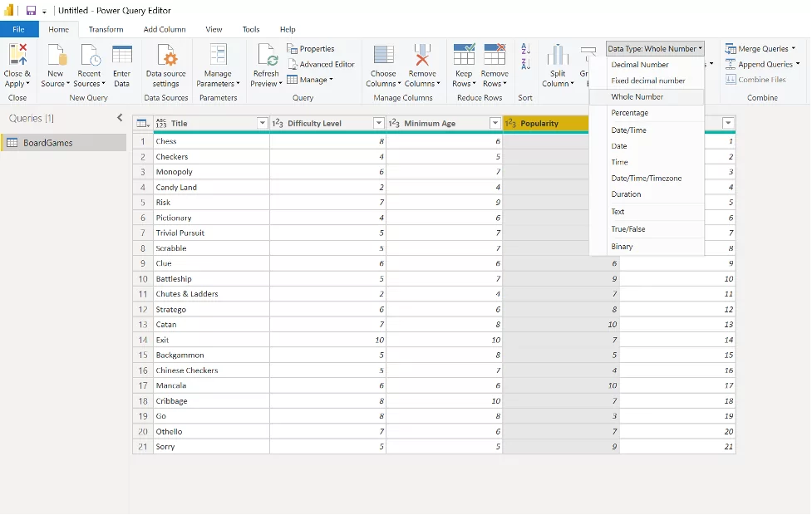Click the Keep Rows icon
Image resolution: width=812 pixels, height=515 pixels.
pyautogui.click(x=464, y=55)
